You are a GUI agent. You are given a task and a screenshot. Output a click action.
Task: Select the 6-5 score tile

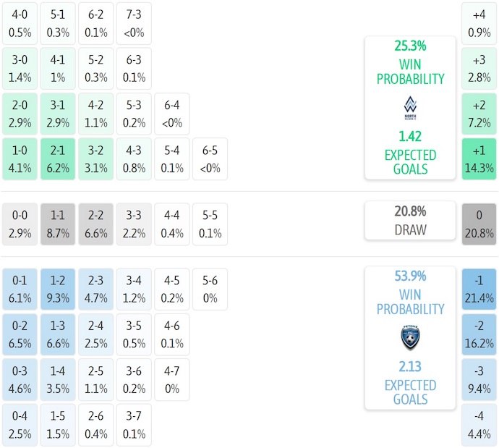(x=210, y=159)
